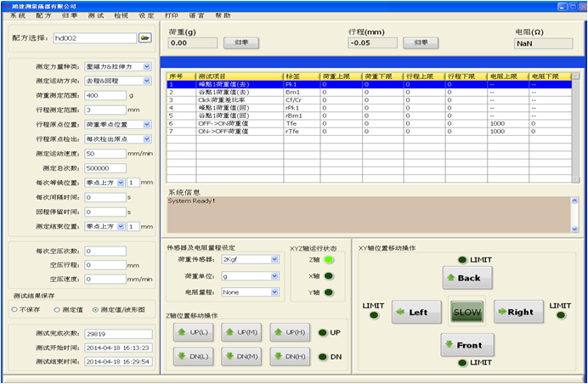Click 归零 button beside 荷重(g)
This screenshot has height=384, width=588.
[x=240, y=42]
